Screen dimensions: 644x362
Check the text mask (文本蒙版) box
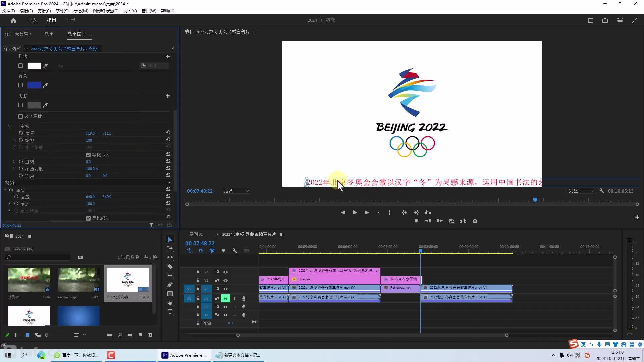[20, 116]
